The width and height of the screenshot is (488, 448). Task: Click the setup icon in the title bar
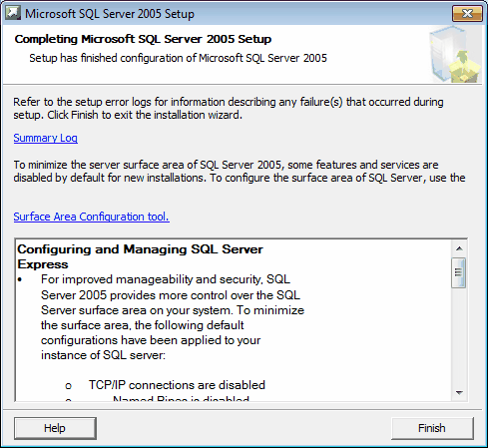(x=13, y=13)
